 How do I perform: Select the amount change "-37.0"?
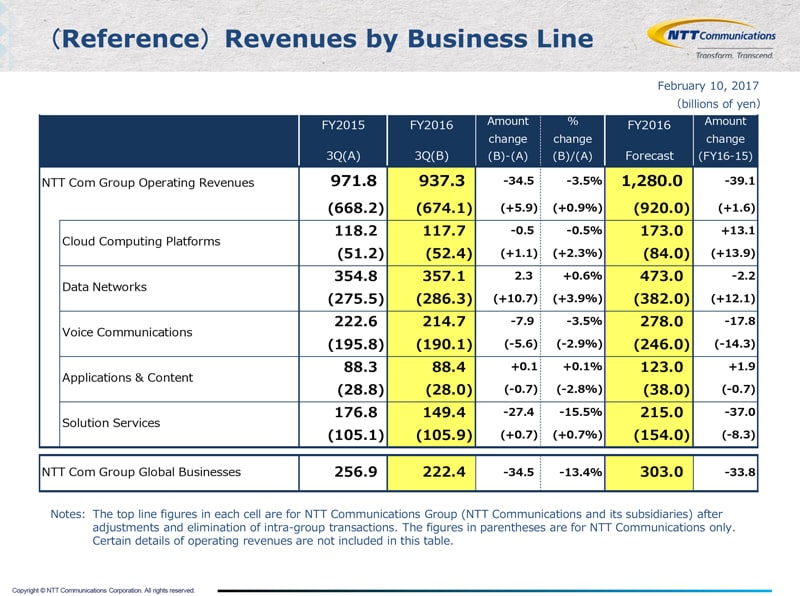click(740, 412)
